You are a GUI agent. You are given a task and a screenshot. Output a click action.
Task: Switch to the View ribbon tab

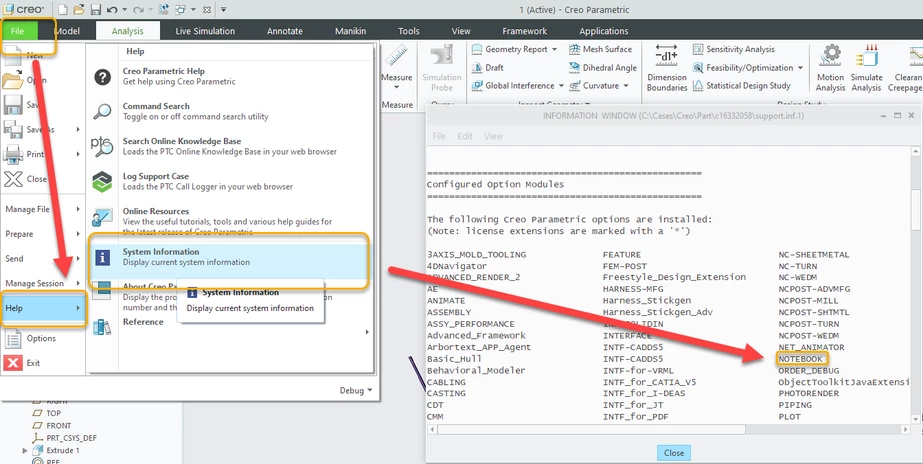pos(461,31)
